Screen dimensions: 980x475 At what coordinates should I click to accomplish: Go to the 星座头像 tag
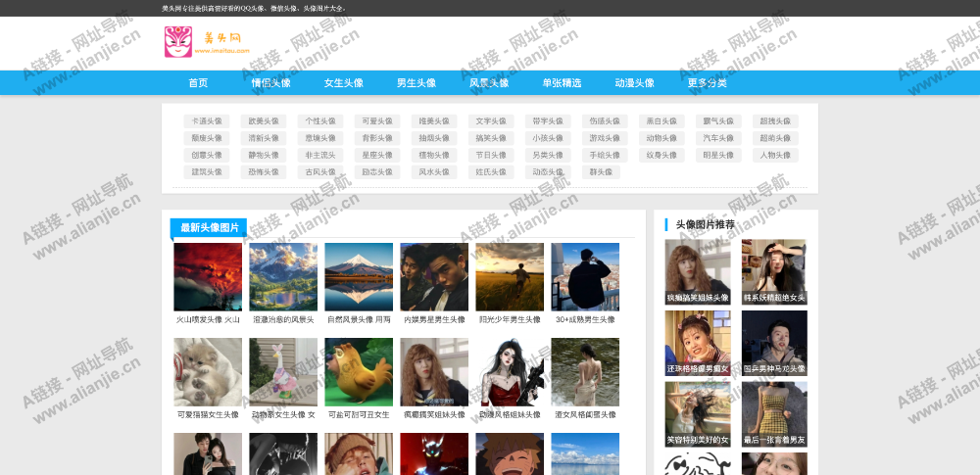(x=377, y=155)
